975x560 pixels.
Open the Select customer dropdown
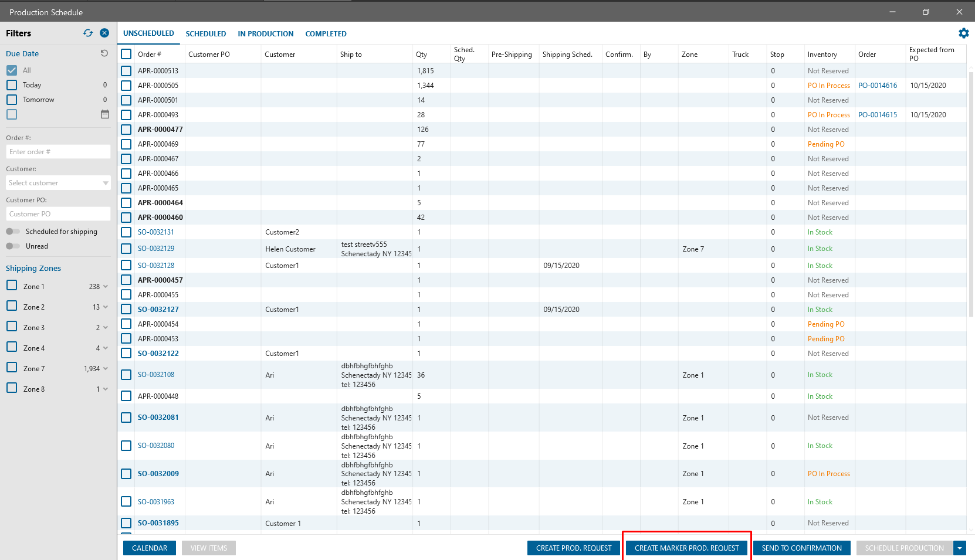pyautogui.click(x=58, y=183)
